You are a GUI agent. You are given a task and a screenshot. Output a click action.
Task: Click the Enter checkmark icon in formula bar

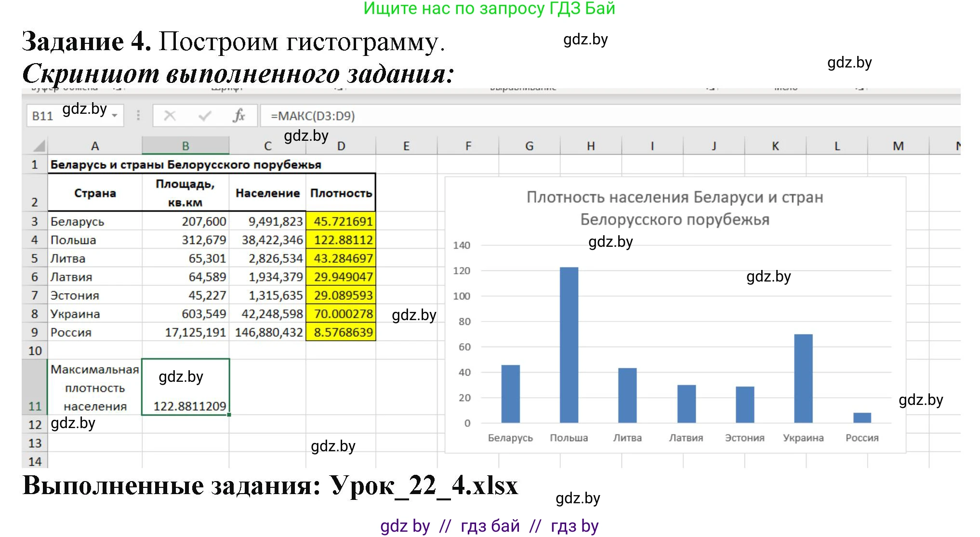pos(204,116)
